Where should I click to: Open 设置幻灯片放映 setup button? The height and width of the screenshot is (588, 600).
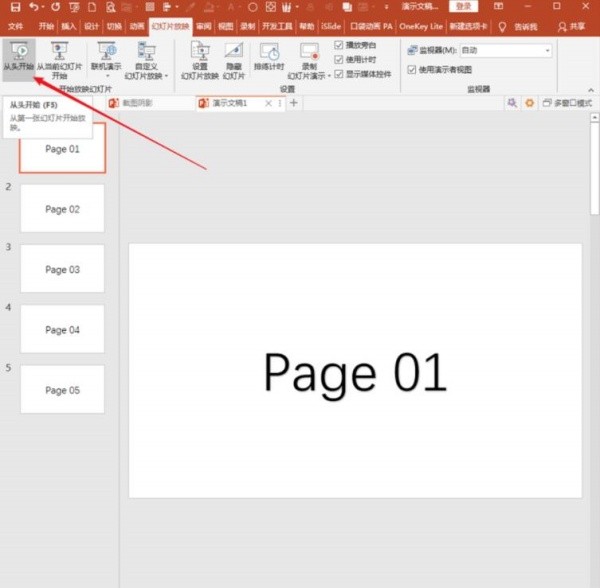pos(199,60)
